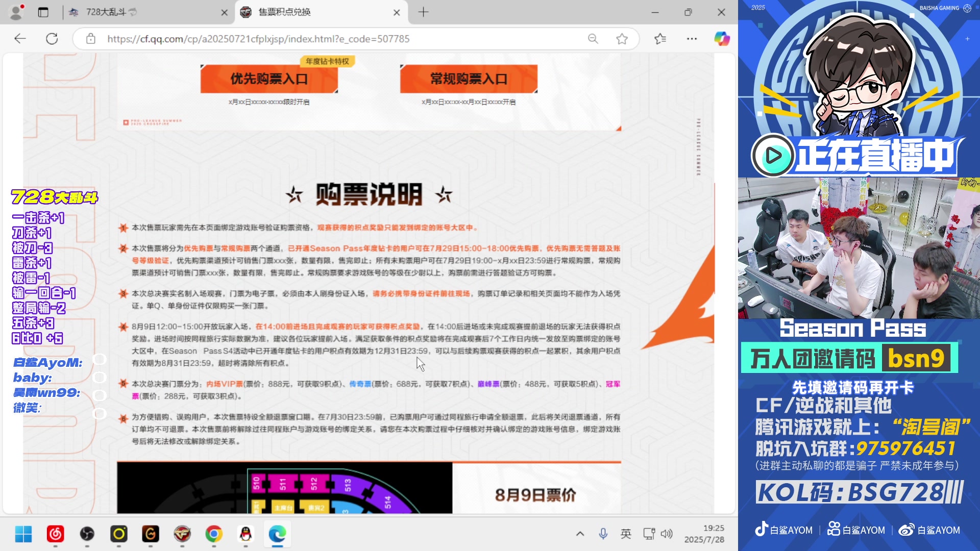The image size is (980, 551).
Task: Add this page to favorites star
Action: [622, 39]
